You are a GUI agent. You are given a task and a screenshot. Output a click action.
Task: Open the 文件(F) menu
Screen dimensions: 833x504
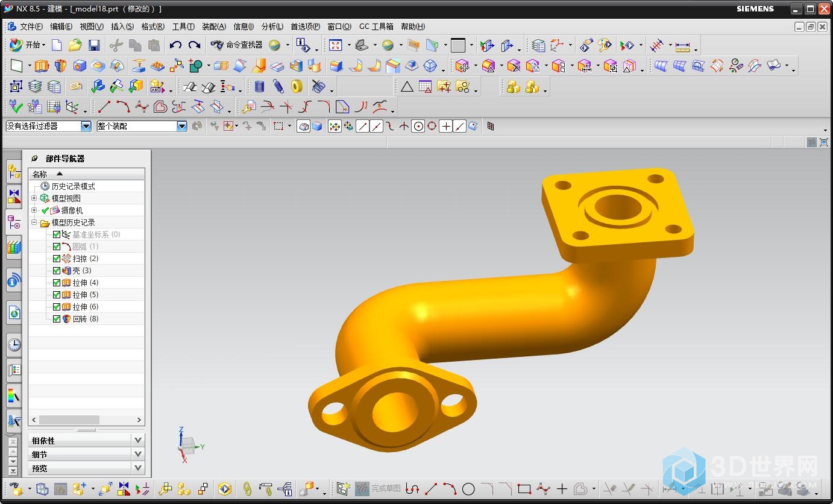click(31, 27)
